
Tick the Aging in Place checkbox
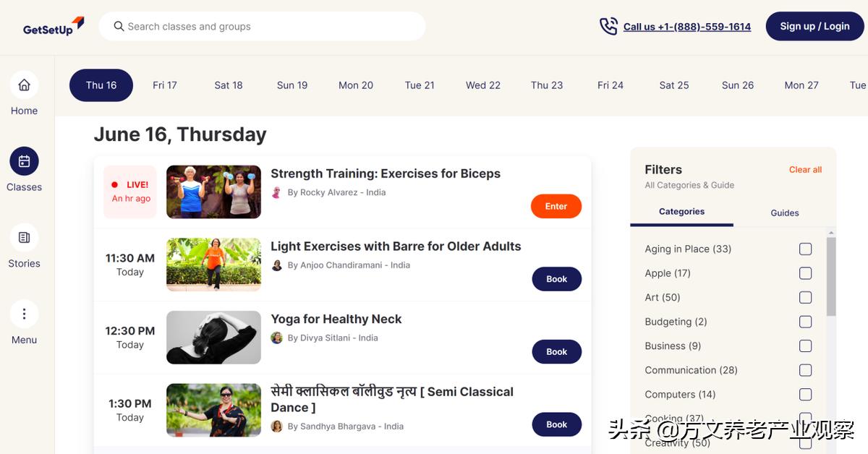pos(805,249)
